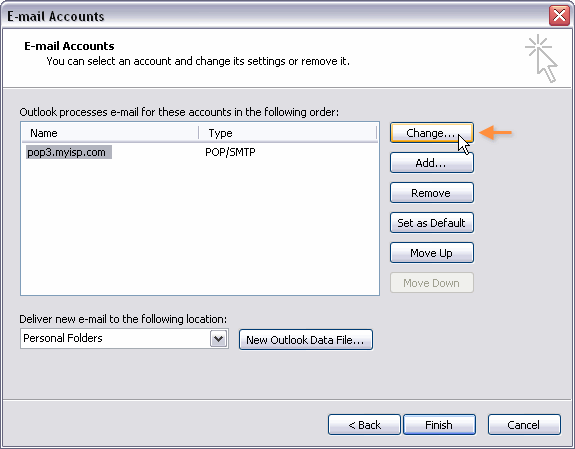
Task: Sort accounts by Name column header
Action: pos(110,133)
